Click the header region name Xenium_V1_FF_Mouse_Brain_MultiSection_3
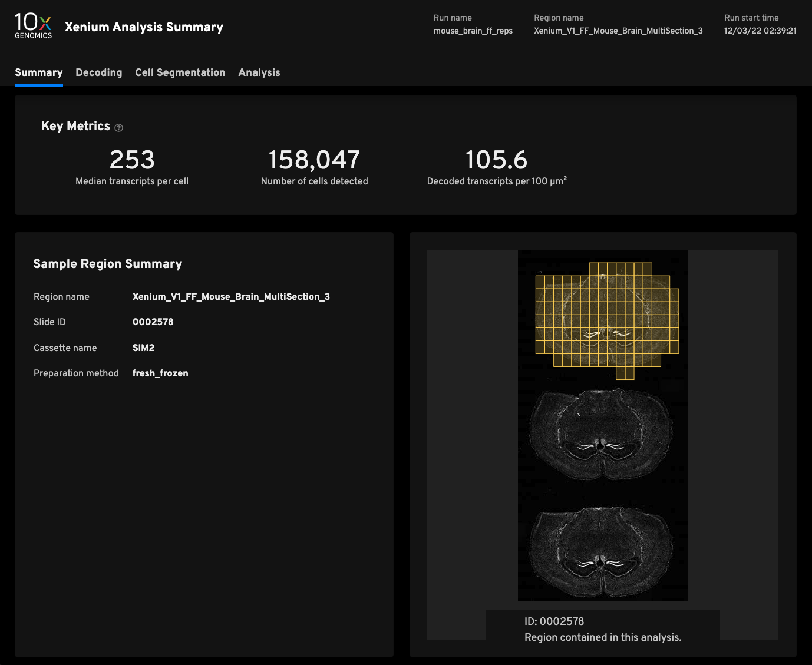The image size is (812, 665). point(618,31)
